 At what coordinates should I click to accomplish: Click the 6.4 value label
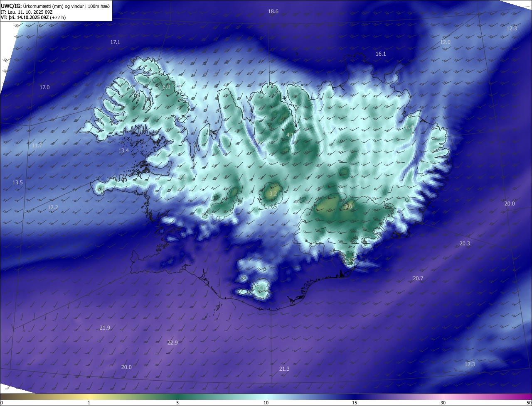(409, 127)
